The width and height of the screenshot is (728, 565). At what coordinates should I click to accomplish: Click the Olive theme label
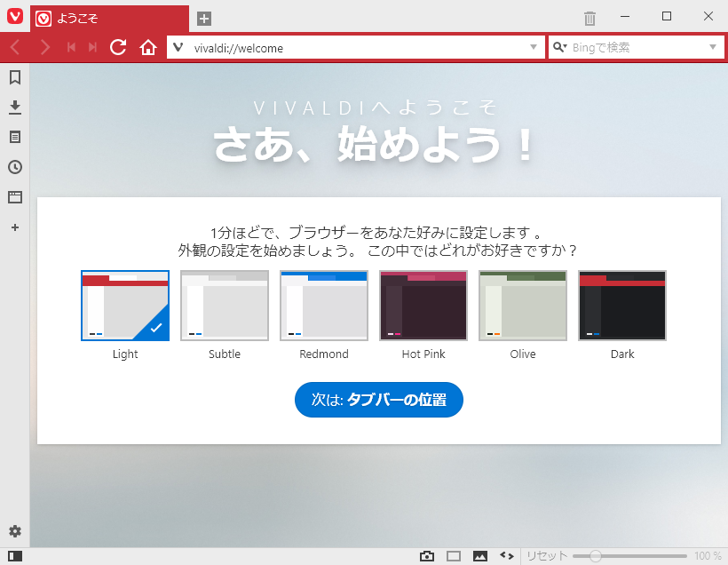coord(523,354)
